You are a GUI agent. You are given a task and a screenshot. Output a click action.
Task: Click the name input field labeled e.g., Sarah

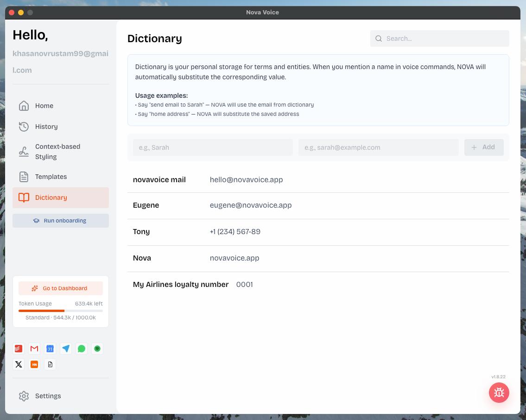pyautogui.click(x=213, y=147)
